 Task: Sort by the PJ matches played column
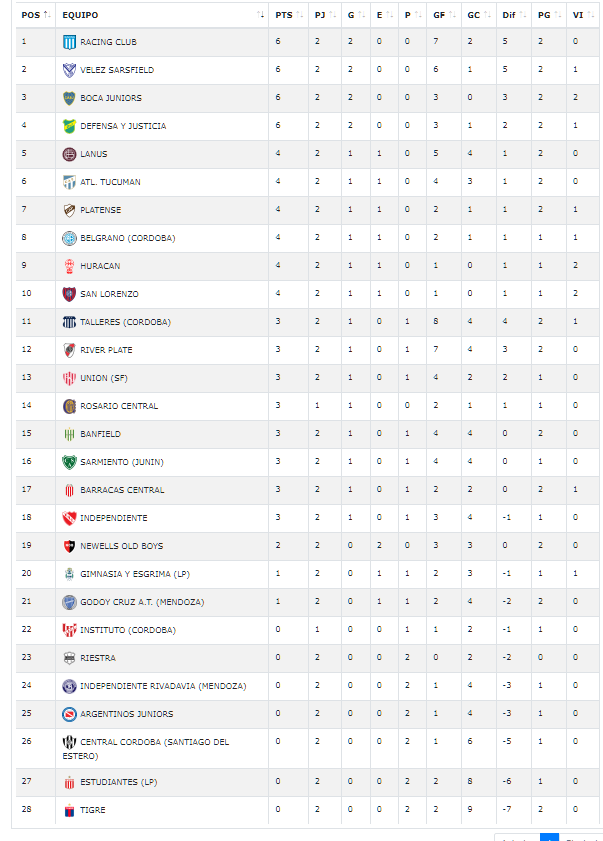pyautogui.click(x=325, y=15)
